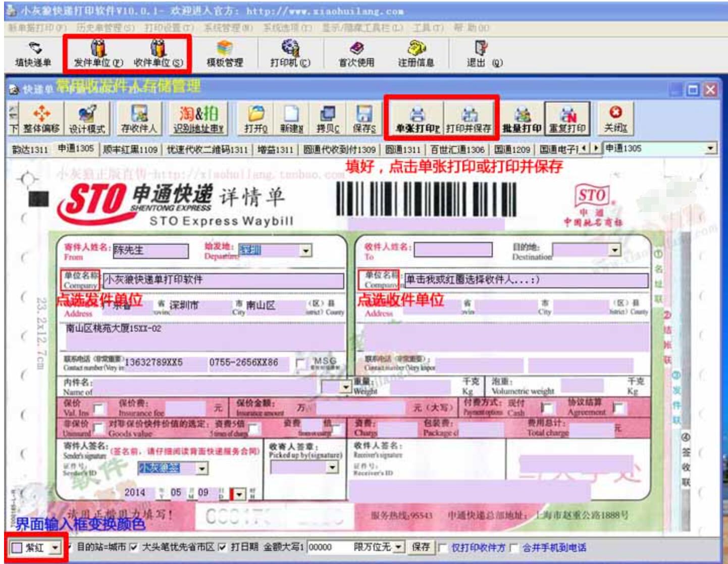
Task: Toggle 大头笔优先省市区 checkbox
Action: pyautogui.click(x=134, y=547)
